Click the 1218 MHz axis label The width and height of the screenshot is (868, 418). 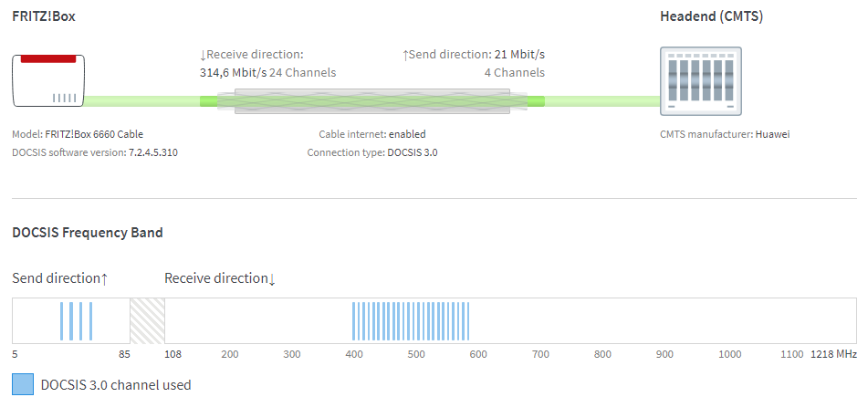point(833,354)
